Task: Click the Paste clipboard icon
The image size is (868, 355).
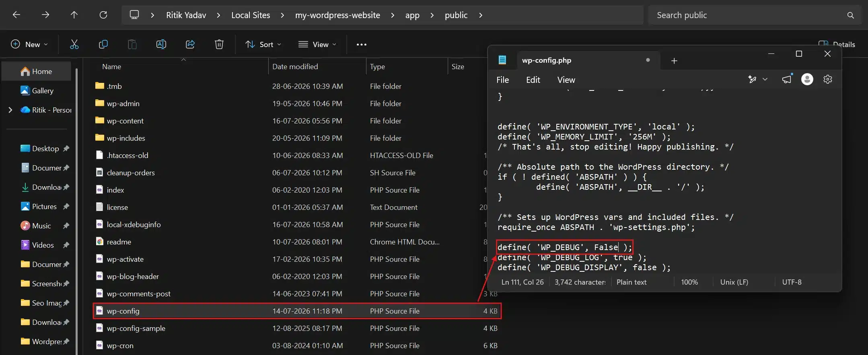Action: [x=132, y=44]
